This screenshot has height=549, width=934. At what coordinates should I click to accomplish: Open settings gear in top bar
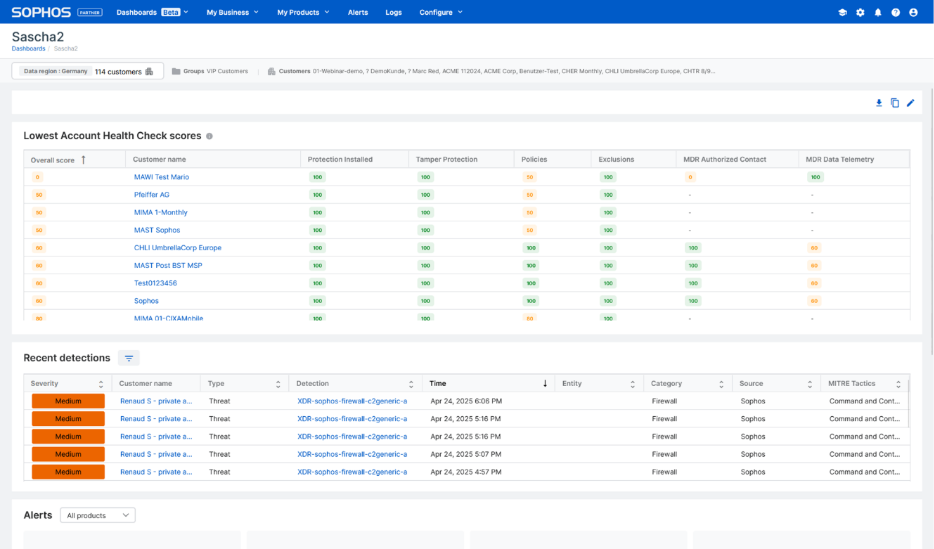pos(860,12)
